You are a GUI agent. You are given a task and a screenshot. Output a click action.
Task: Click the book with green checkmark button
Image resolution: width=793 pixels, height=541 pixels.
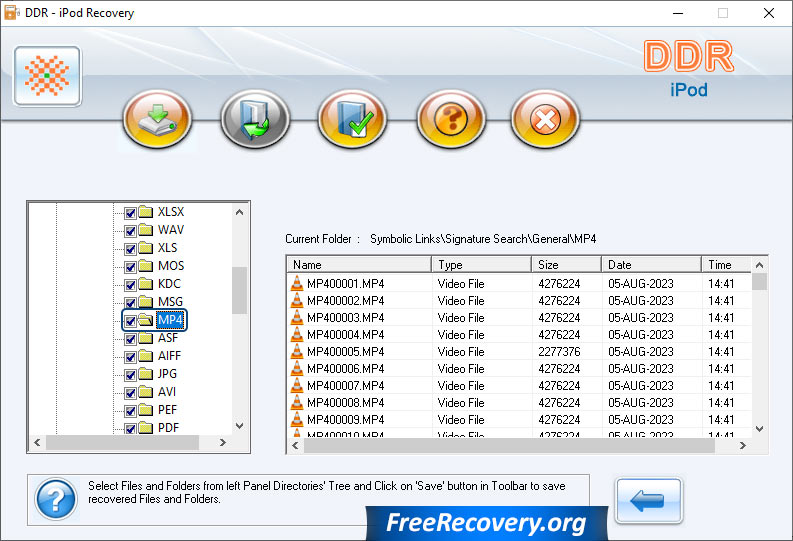point(353,119)
